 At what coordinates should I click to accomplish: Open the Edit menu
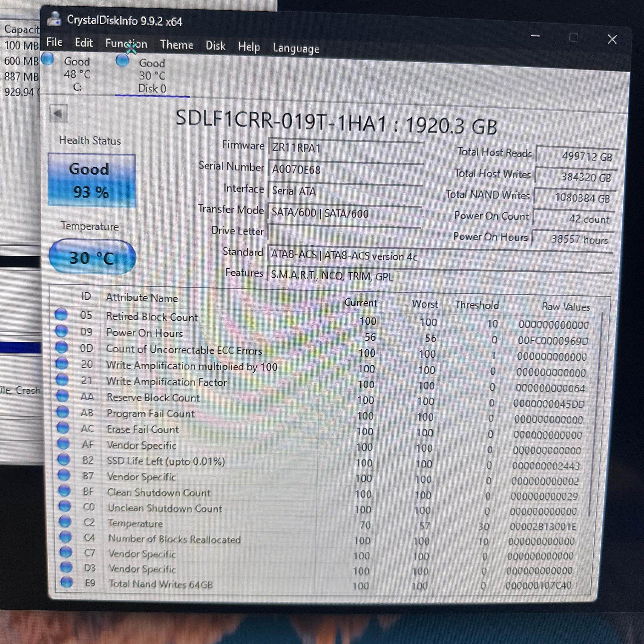(x=84, y=43)
